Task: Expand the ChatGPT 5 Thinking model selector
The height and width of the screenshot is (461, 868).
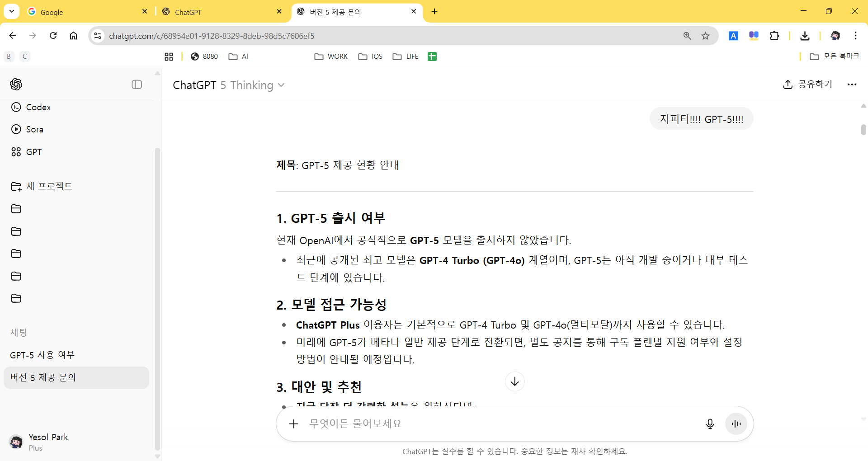Action: [229, 85]
